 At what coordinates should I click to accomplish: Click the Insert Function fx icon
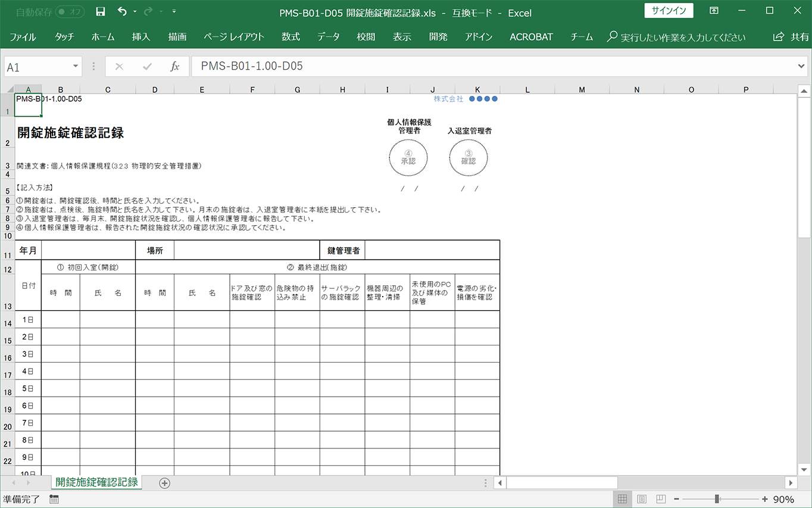coord(175,67)
